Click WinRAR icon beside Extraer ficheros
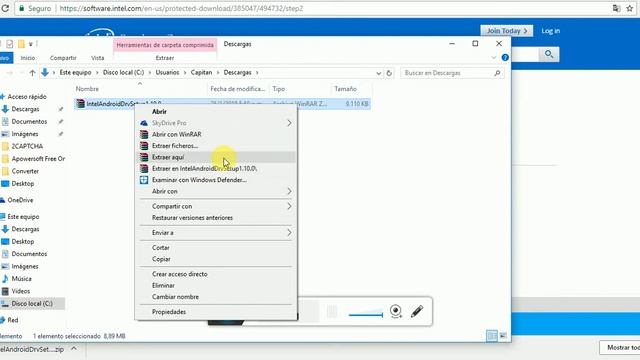This screenshot has height=360, width=640. click(144, 146)
